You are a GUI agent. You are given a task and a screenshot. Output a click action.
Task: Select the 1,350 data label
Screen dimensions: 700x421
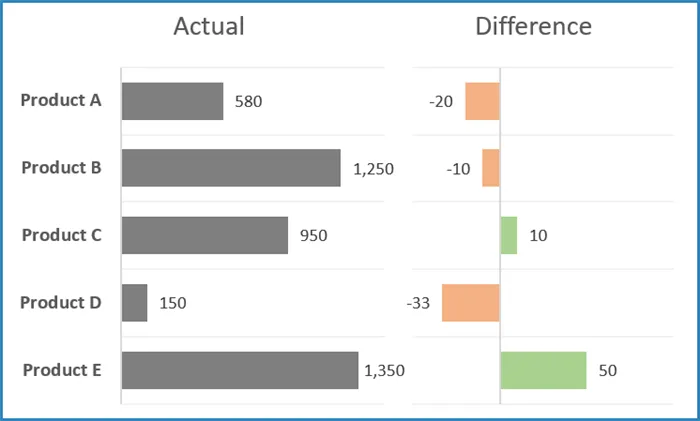click(384, 371)
